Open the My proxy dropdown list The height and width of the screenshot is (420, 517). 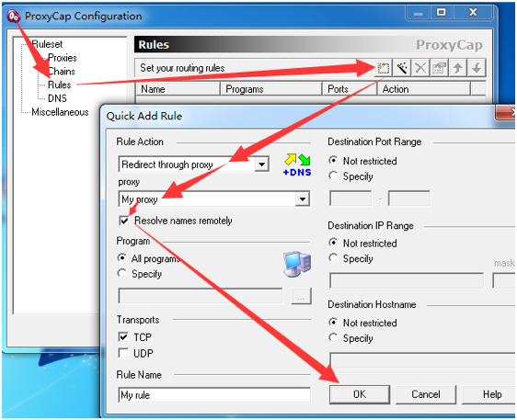click(302, 199)
